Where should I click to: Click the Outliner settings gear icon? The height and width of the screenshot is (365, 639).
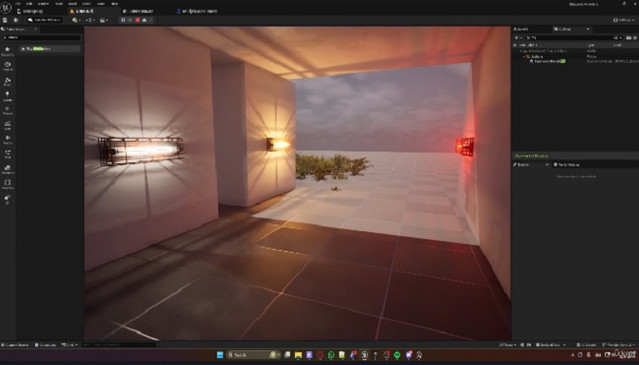click(x=635, y=38)
